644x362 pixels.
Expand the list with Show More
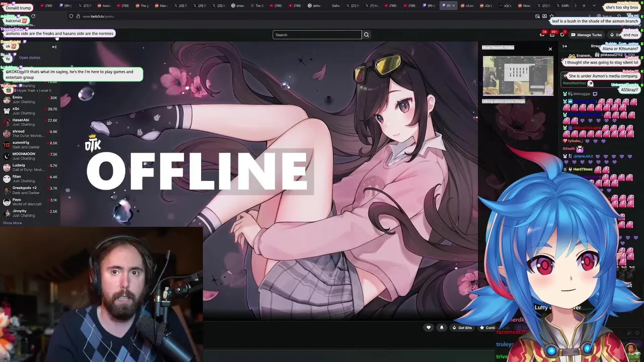[x=12, y=223]
